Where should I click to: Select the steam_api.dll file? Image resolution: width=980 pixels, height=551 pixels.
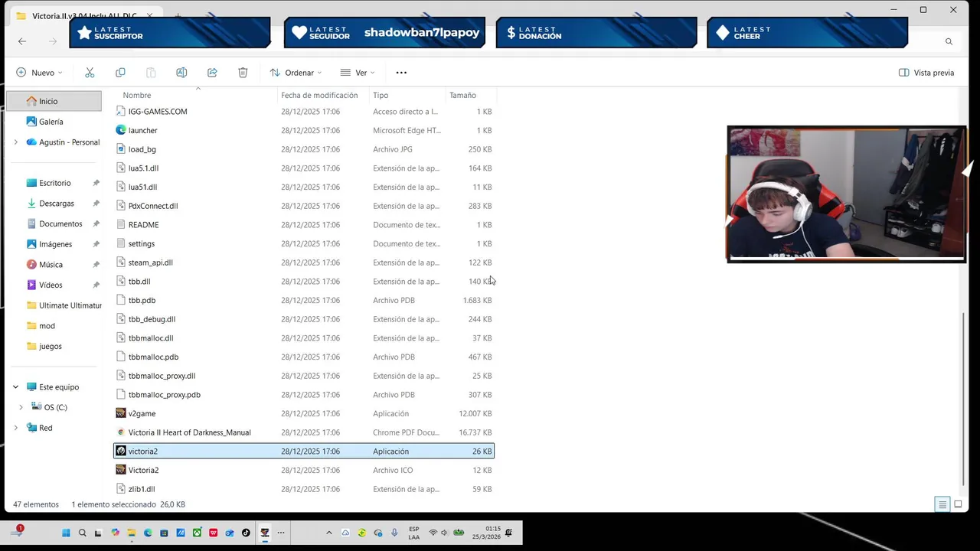[x=304, y=262]
